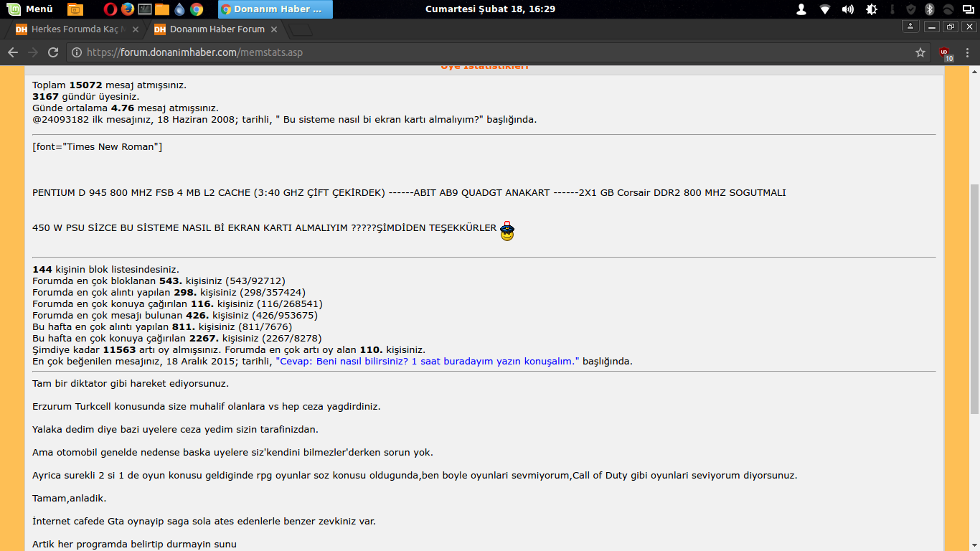This screenshot has height=551, width=980.
Task: Open the volume sound tray icon
Action: 848,9
